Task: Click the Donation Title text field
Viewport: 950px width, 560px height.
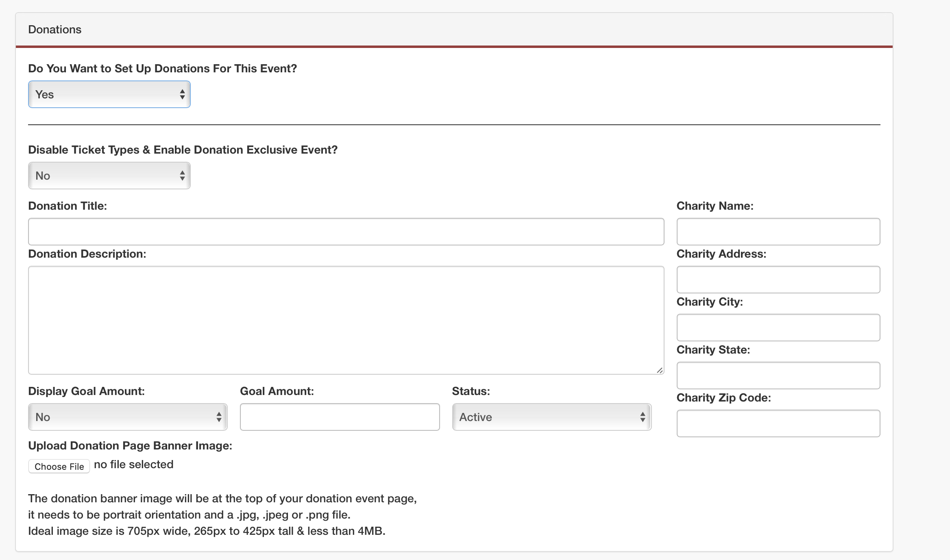Action: [346, 232]
